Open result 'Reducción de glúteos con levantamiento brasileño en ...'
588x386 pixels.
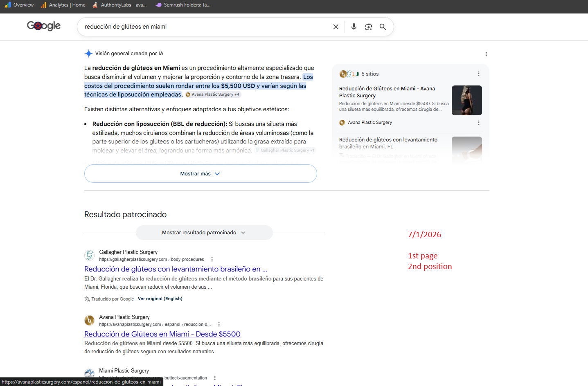click(176, 269)
